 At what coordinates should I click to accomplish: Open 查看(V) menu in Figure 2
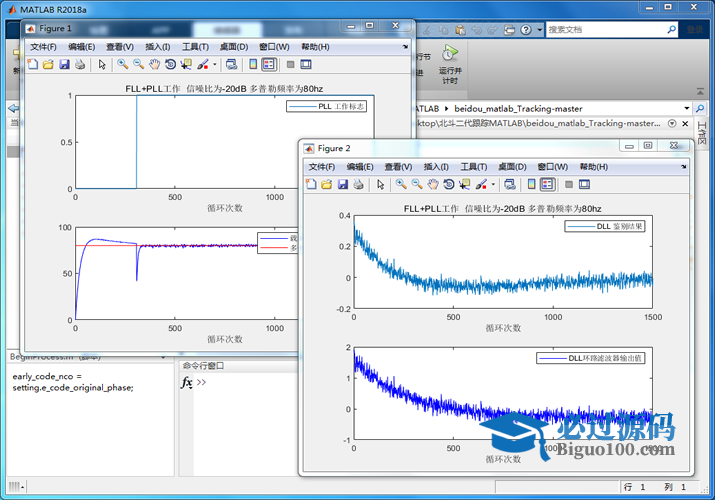pos(398,167)
